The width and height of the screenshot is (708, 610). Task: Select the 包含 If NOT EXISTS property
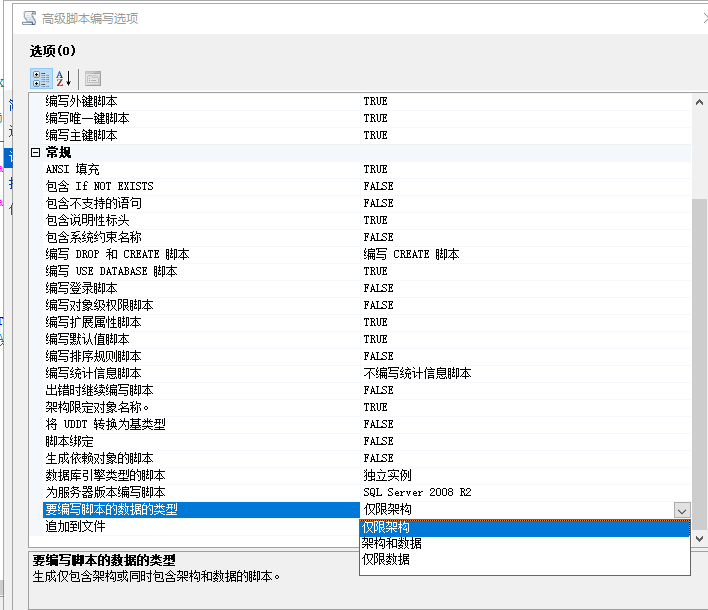pyautogui.click(x=202, y=186)
